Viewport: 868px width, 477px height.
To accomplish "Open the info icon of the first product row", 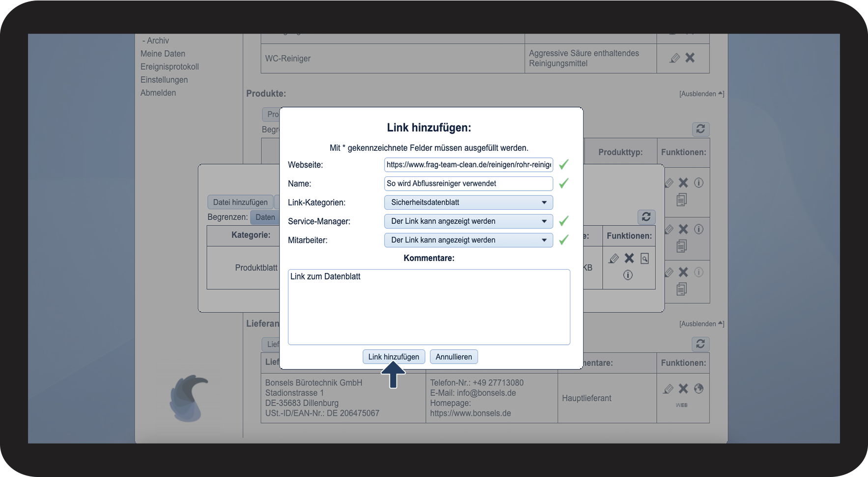I will (699, 183).
